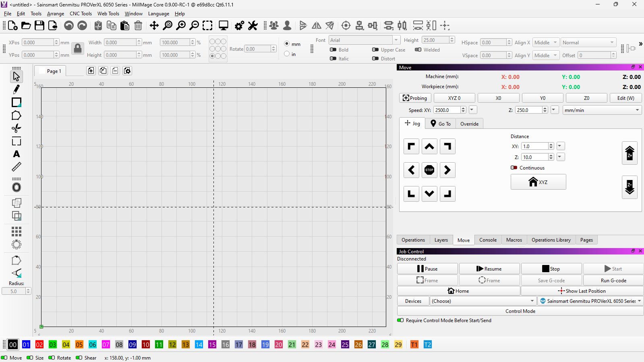
Task: Click the Devices button
Action: pos(413,301)
